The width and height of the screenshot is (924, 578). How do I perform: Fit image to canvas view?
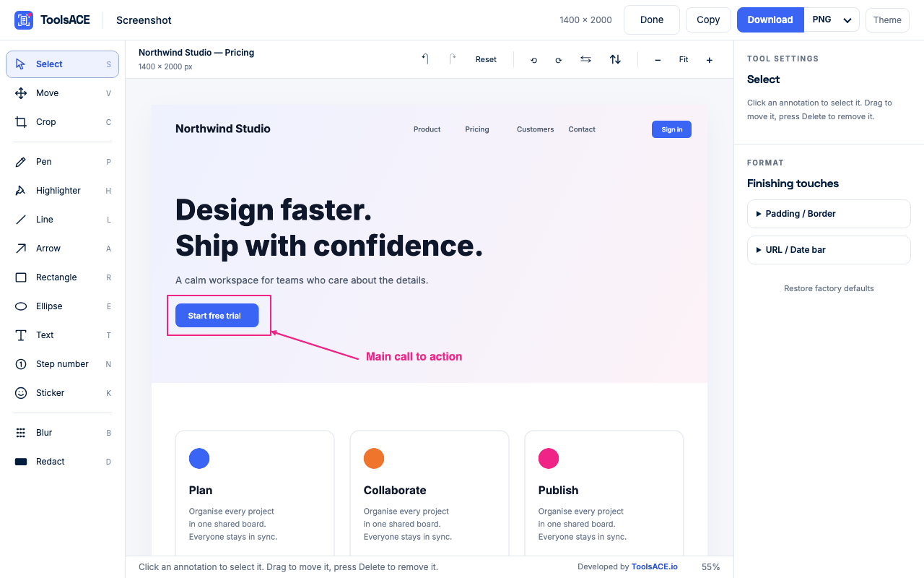684,60
